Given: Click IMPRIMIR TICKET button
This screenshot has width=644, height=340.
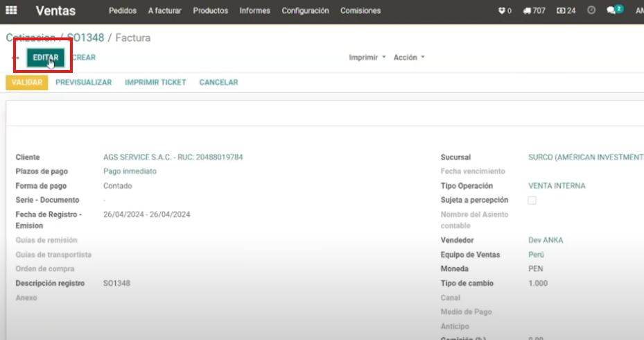Looking at the screenshot, I should point(155,83).
